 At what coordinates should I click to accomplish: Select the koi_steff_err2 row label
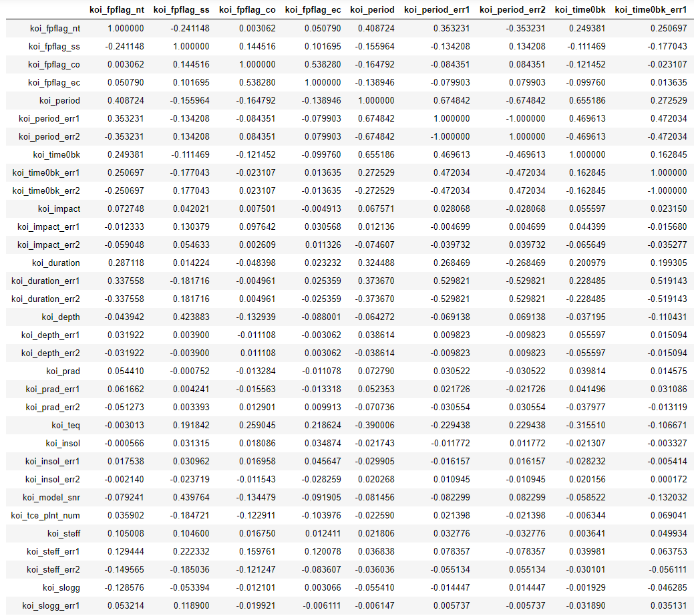(53, 570)
